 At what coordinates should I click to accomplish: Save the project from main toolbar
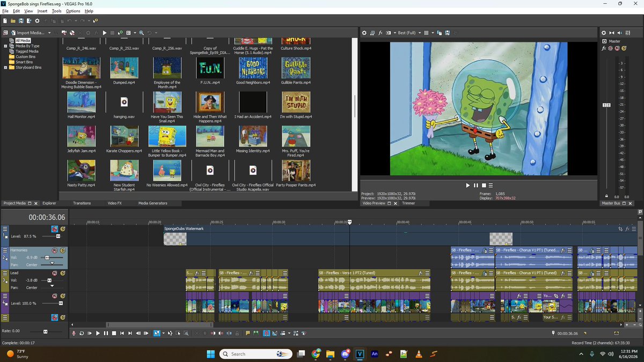[21, 21]
